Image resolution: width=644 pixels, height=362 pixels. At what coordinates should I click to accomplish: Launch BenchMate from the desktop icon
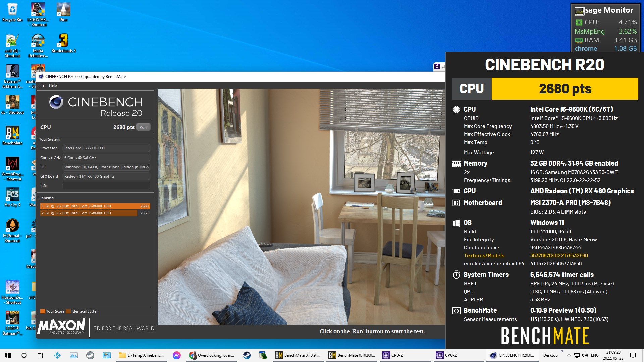[x=12, y=135]
